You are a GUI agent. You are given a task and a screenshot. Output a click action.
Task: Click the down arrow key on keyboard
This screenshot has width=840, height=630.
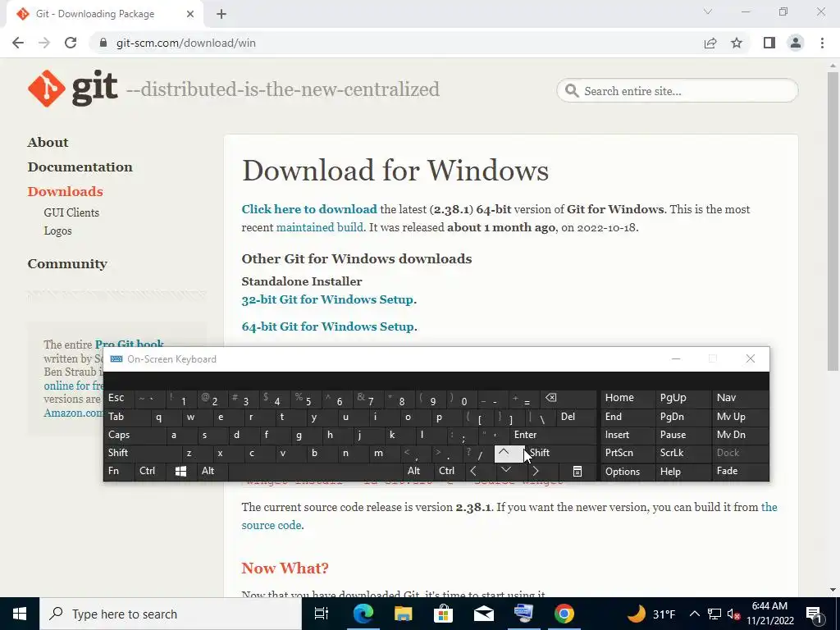click(x=505, y=471)
